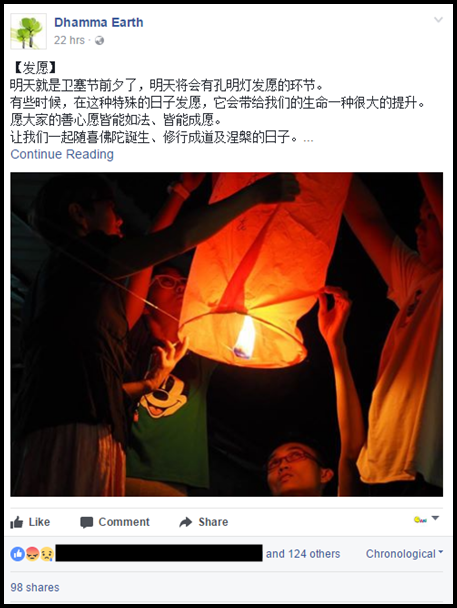Open the Chronological comment sorting dropdown

pyautogui.click(x=404, y=554)
